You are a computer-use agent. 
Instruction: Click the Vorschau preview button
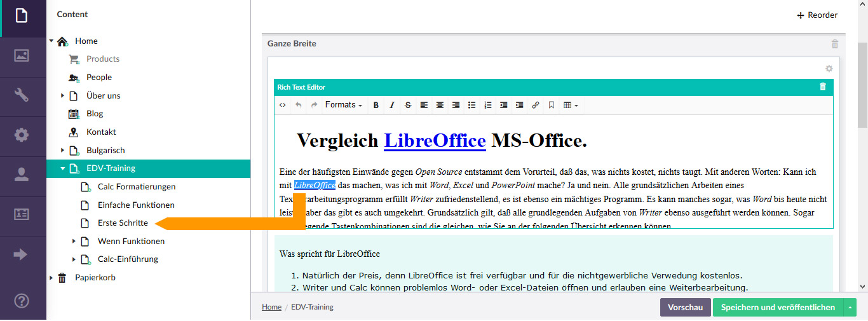[685, 307]
